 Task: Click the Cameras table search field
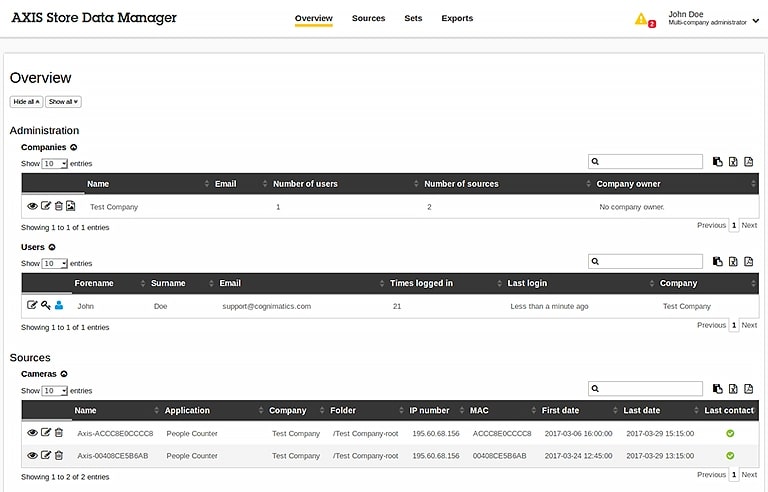pos(651,389)
